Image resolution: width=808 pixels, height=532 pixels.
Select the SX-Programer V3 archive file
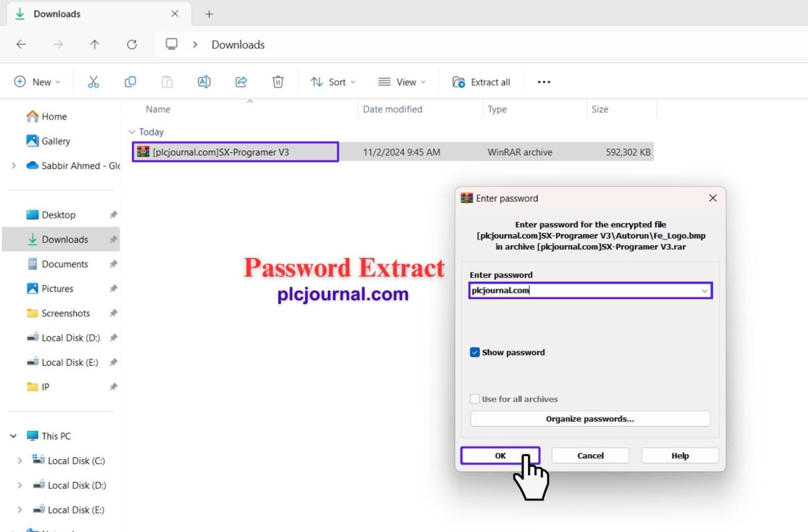(221, 152)
